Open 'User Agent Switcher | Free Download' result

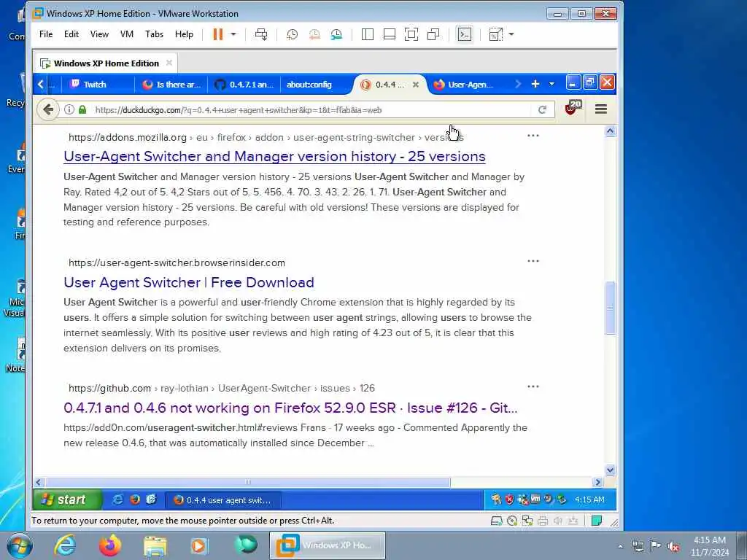point(189,282)
